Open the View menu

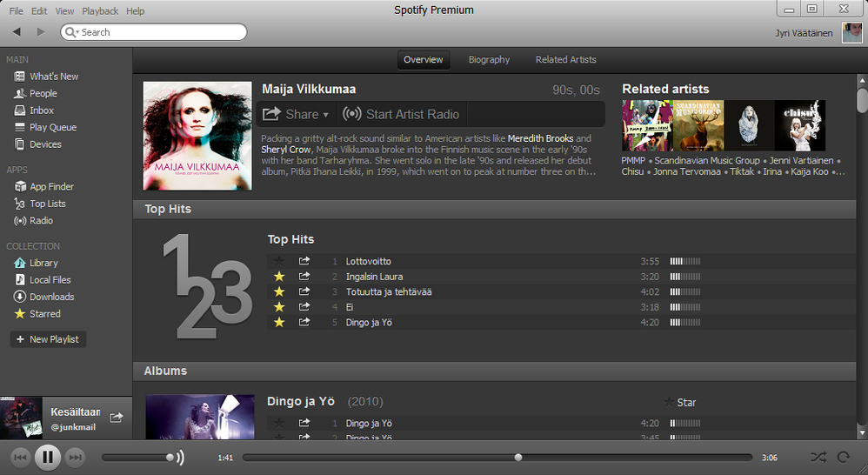(x=64, y=11)
